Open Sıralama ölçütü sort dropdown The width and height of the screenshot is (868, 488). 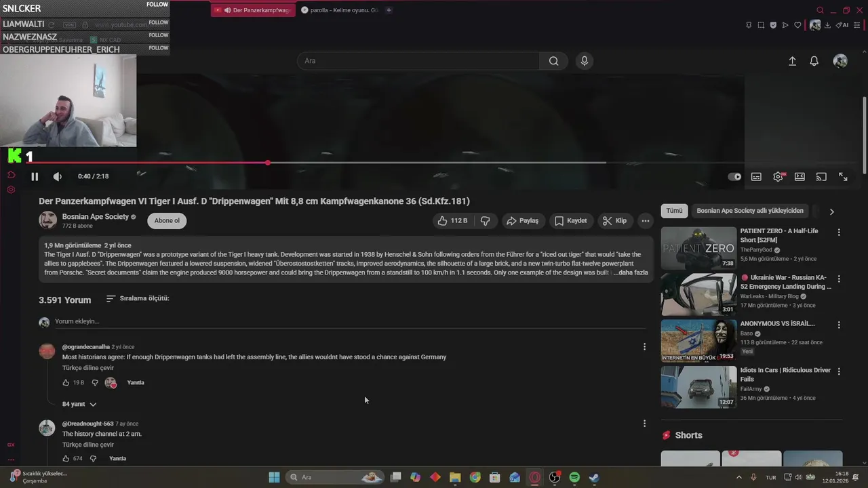click(138, 298)
